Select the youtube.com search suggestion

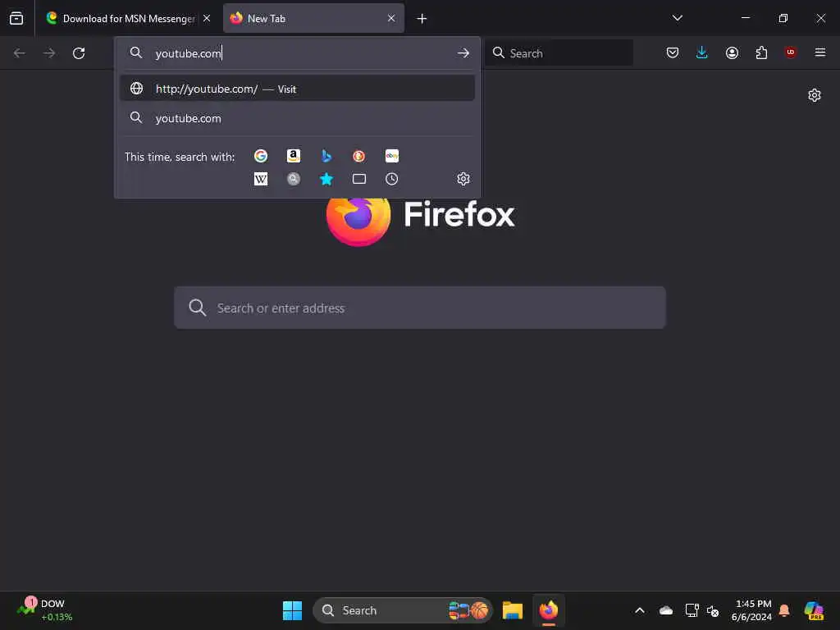tap(297, 118)
